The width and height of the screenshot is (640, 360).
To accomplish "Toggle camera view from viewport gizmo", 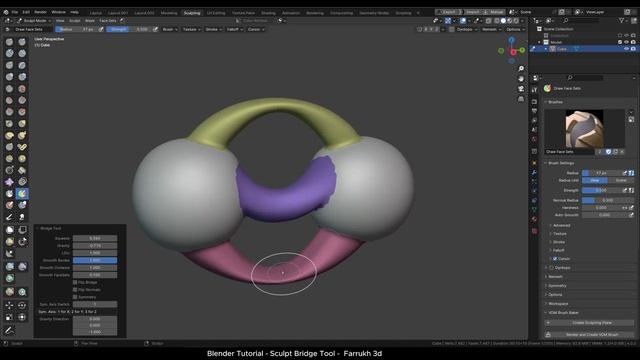I will pos(521,89).
